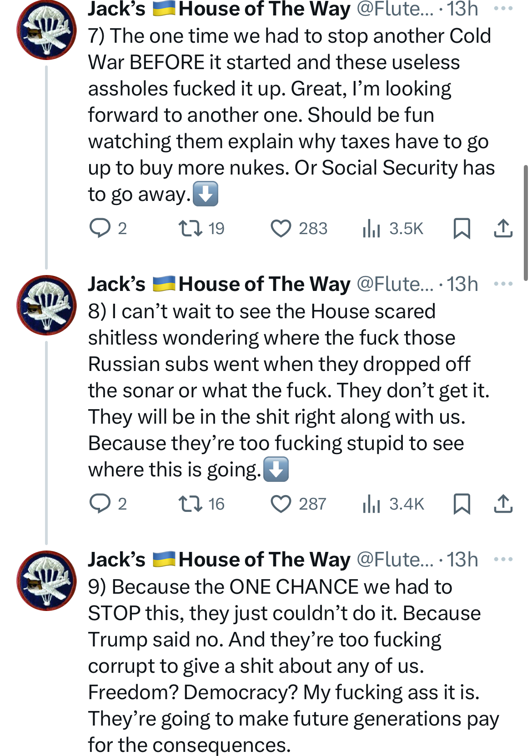Share the tweet with 3.5K views
532x756 pixels.
[x=503, y=228]
